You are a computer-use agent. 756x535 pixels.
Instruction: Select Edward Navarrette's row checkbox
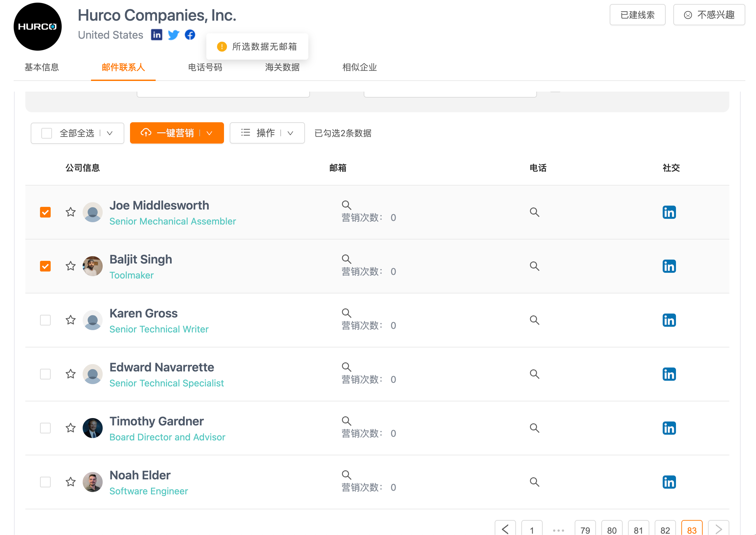(x=45, y=374)
